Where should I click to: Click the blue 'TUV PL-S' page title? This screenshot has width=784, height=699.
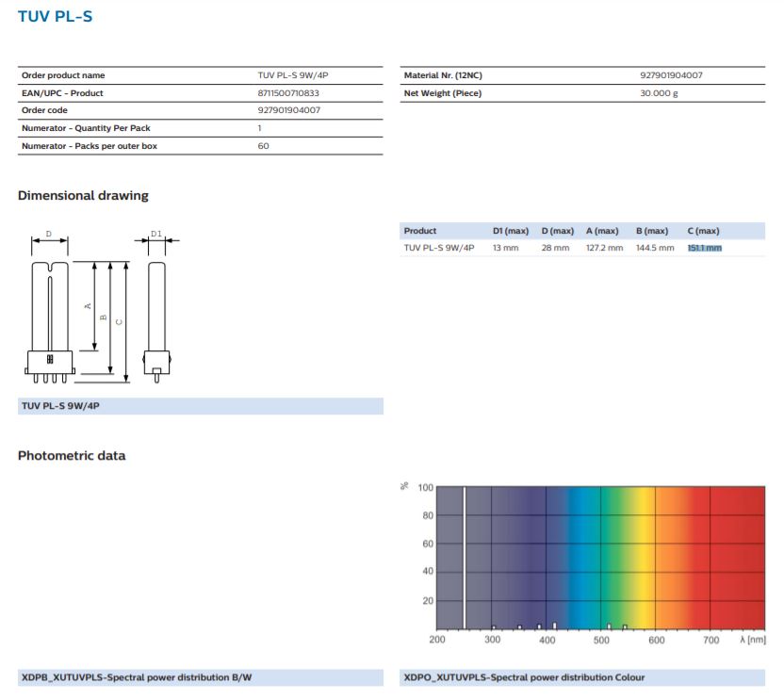pos(55,17)
